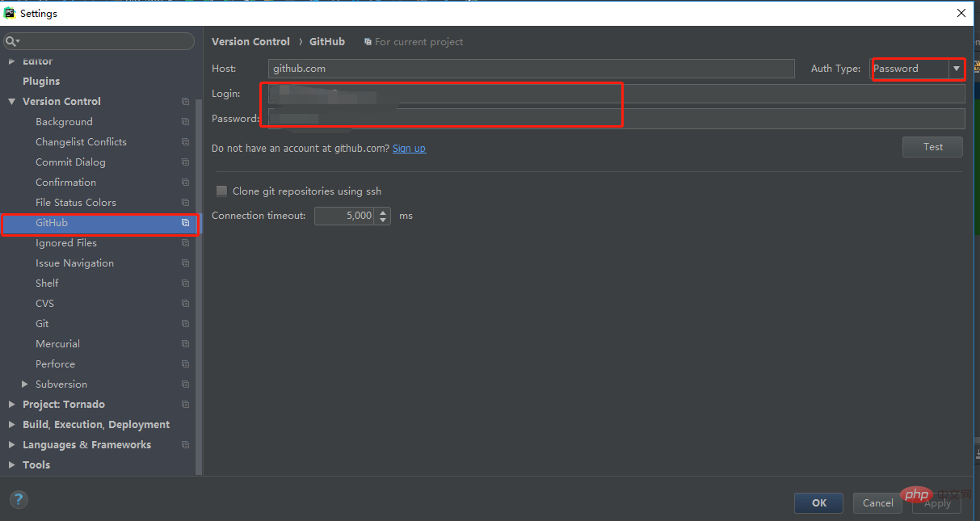Click the Host input field
Image resolution: width=980 pixels, height=521 pixels.
pyautogui.click(x=532, y=69)
